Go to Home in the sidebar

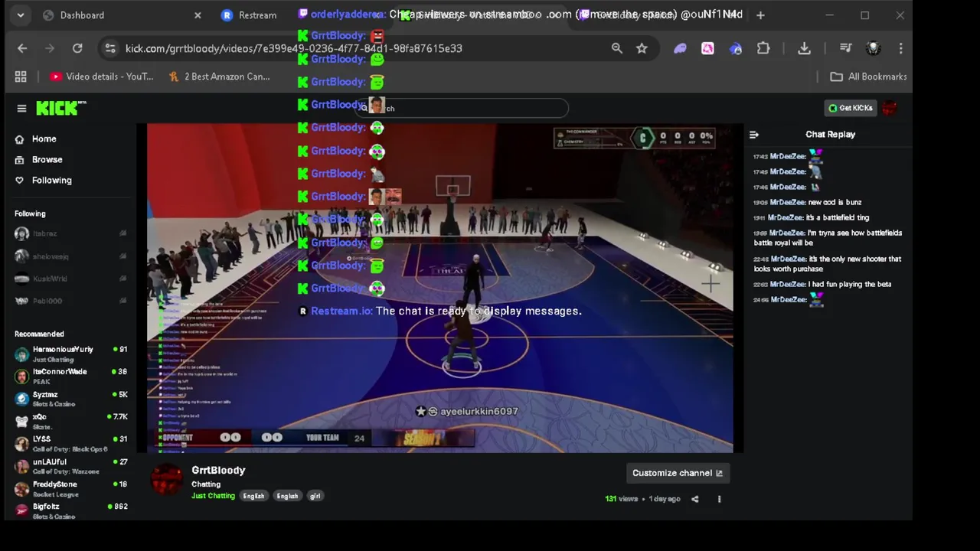pyautogui.click(x=44, y=139)
